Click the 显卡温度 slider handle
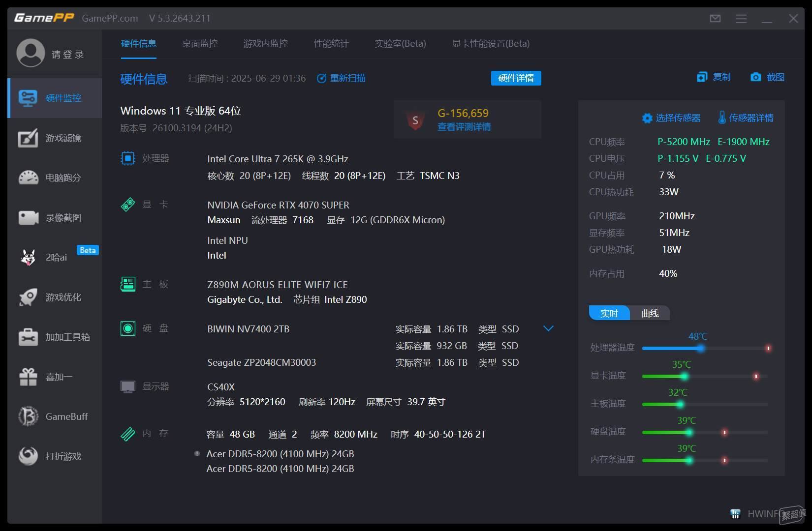 click(x=684, y=377)
